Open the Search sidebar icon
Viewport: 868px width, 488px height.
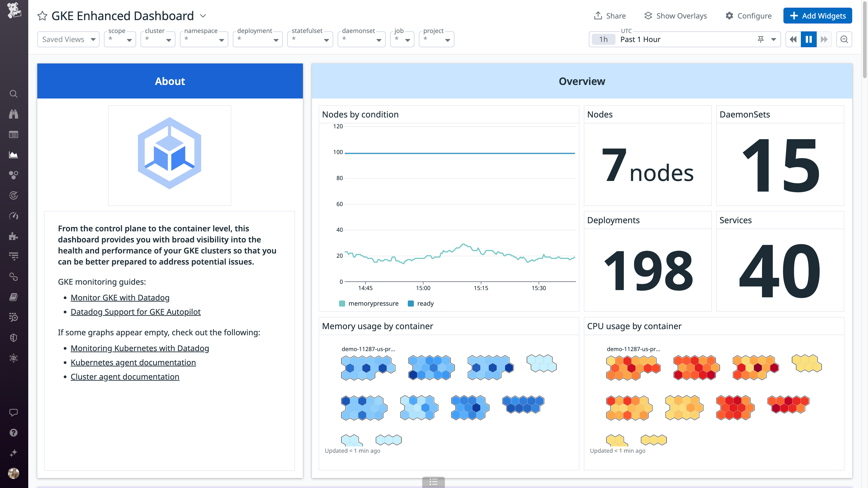pos(14,94)
